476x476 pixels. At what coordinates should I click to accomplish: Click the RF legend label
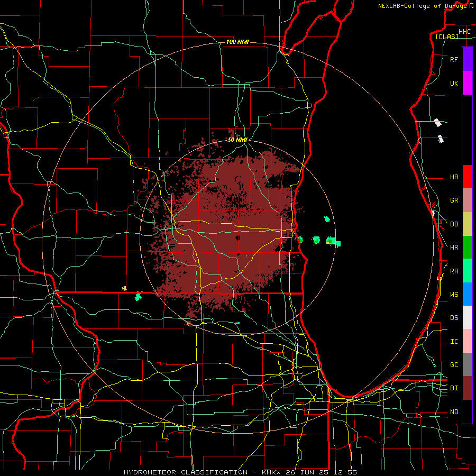coord(454,59)
